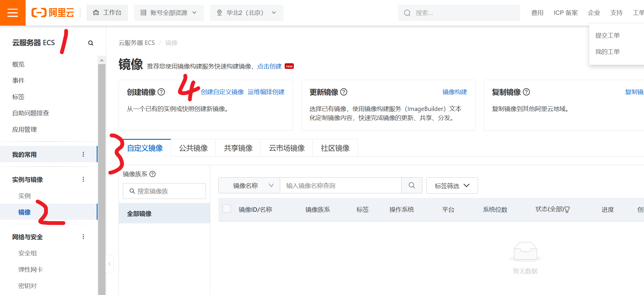Click the search button for image name query
This screenshot has width=644, height=295.
point(412,186)
